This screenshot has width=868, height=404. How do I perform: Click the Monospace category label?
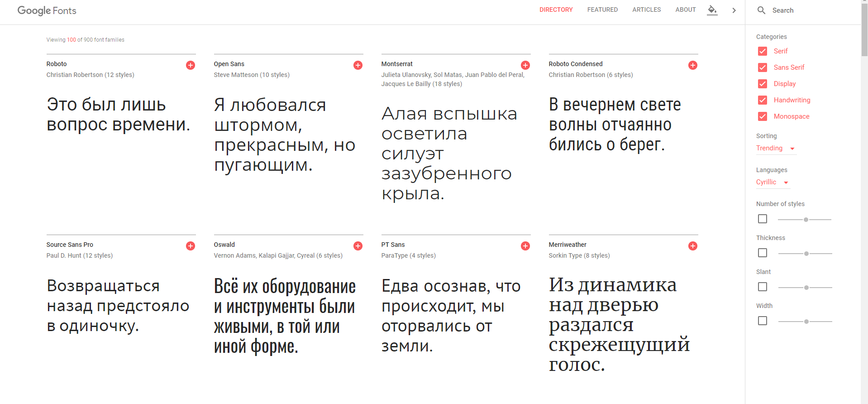click(x=792, y=116)
